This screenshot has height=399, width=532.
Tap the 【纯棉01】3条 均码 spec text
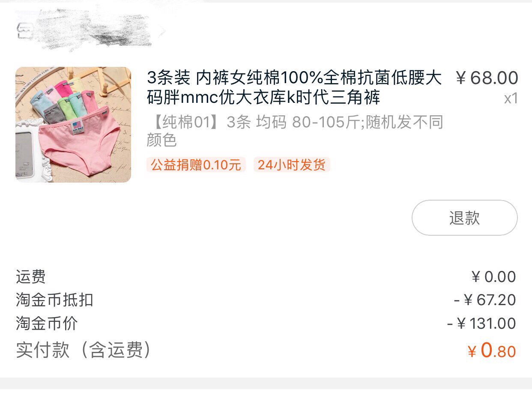(x=295, y=131)
